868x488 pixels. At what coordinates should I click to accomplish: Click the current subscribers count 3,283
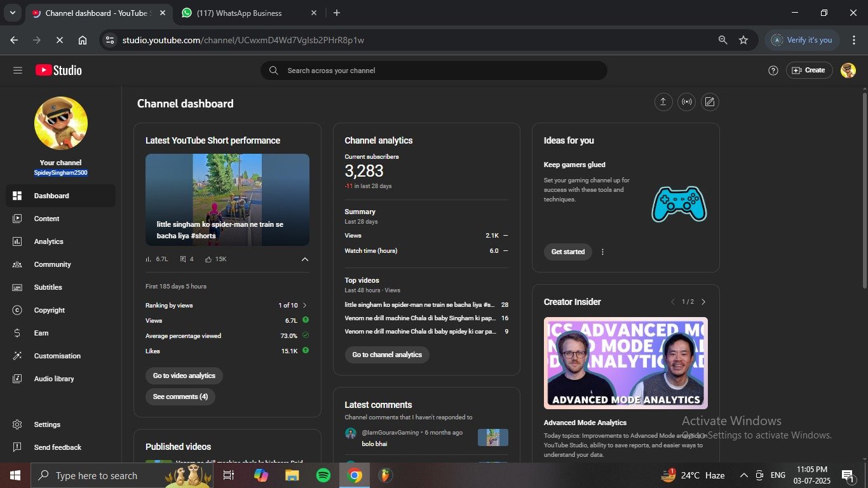tap(364, 170)
